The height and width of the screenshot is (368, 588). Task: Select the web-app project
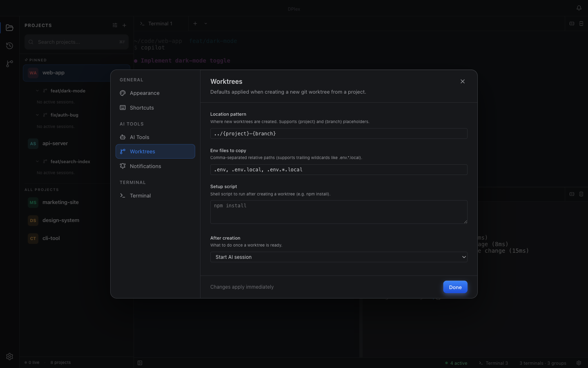pos(76,73)
